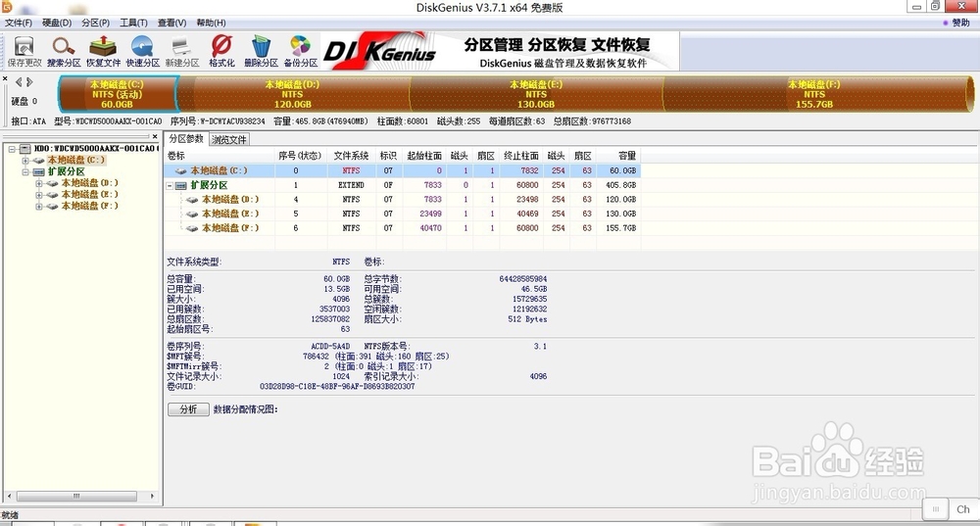980x526 pixels.
Task: Click the 分析 button
Action: point(188,409)
